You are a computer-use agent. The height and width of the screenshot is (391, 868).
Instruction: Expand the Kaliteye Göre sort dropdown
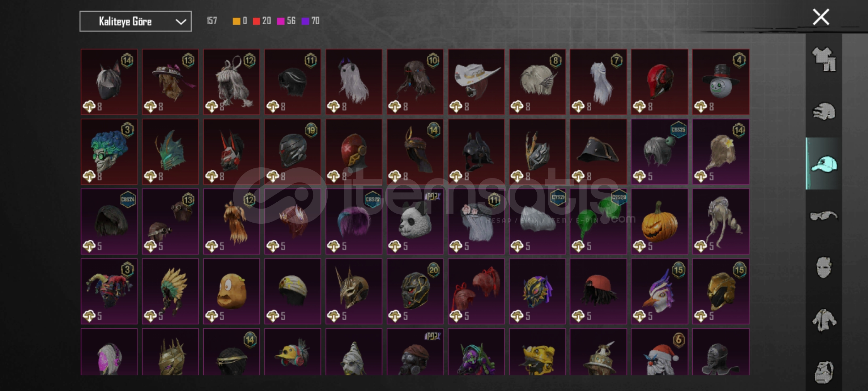[136, 21]
